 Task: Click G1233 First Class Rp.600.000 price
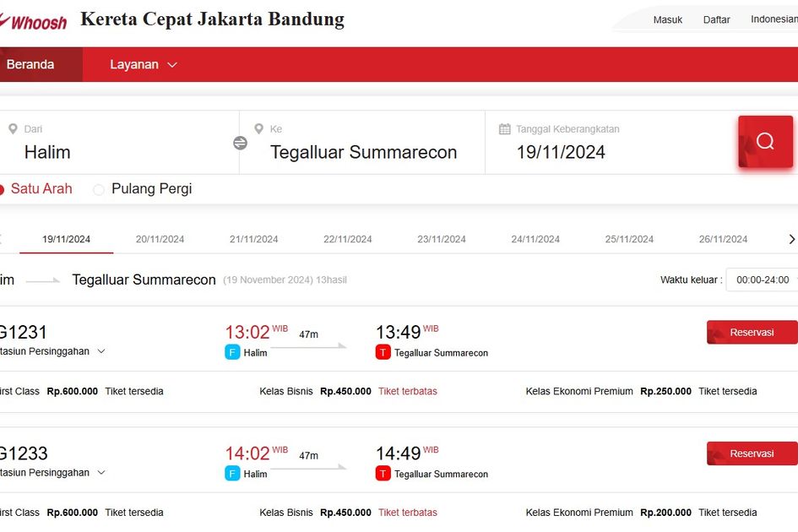73,513
